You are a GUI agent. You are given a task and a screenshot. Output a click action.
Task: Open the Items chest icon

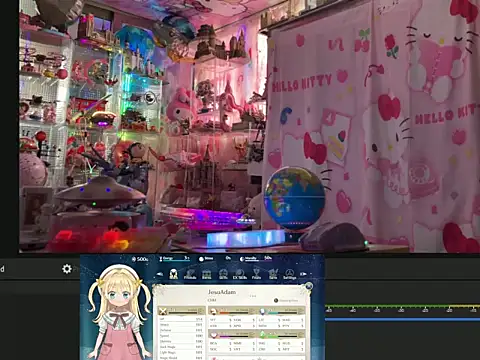[207, 274]
